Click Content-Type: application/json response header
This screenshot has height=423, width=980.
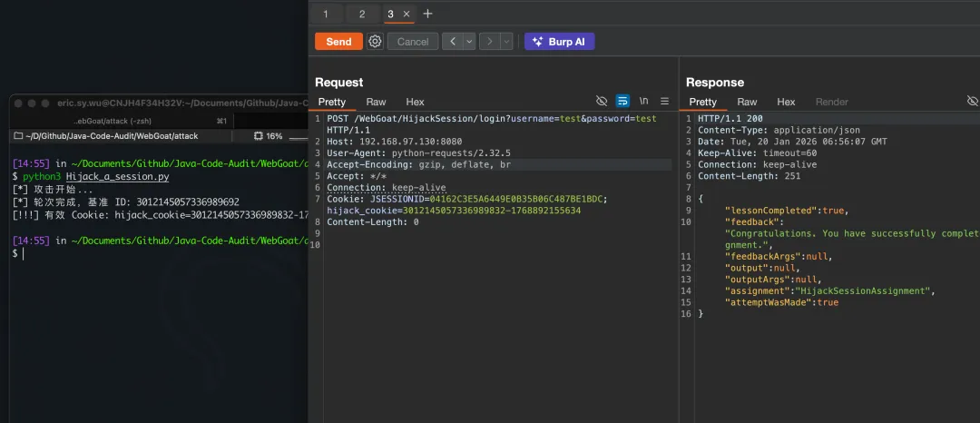[x=779, y=130]
